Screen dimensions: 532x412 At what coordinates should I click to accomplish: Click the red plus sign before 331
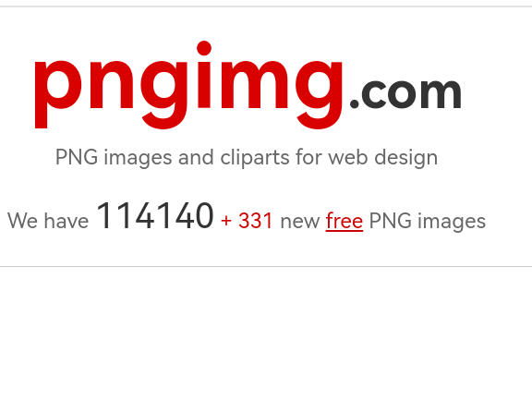[226, 222]
